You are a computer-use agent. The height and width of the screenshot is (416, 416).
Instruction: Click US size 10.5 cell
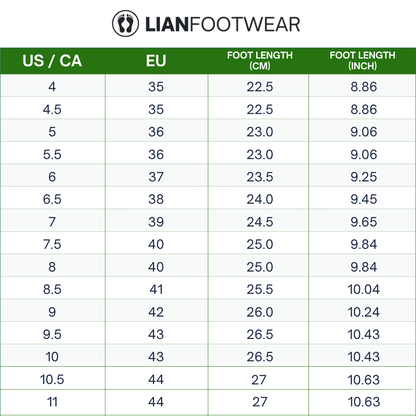[52, 379]
